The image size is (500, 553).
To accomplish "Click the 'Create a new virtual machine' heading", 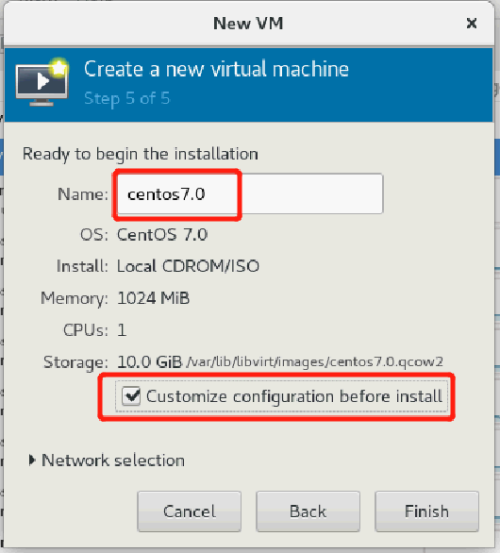I will coord(216,69).
